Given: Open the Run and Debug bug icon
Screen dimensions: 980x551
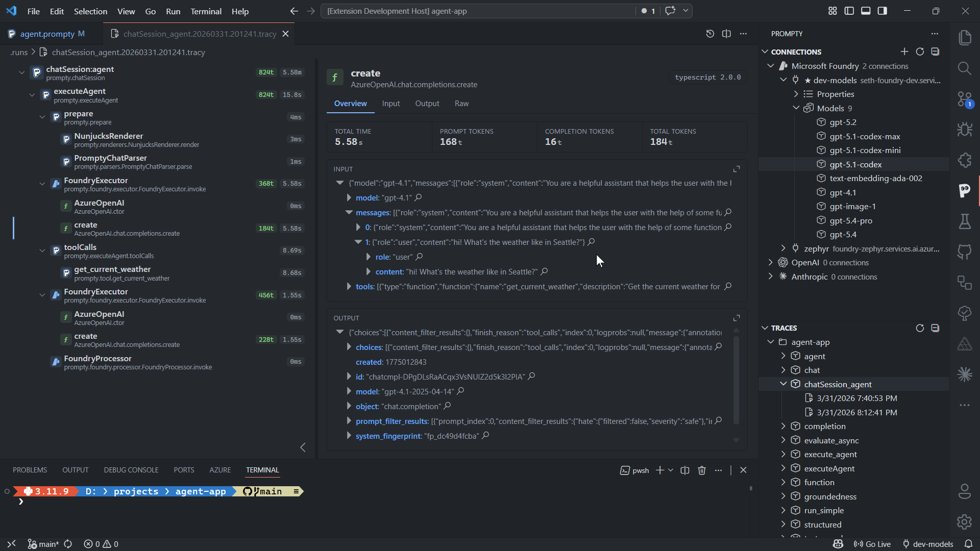Looking at the screenshot, I should click(965, 129).
